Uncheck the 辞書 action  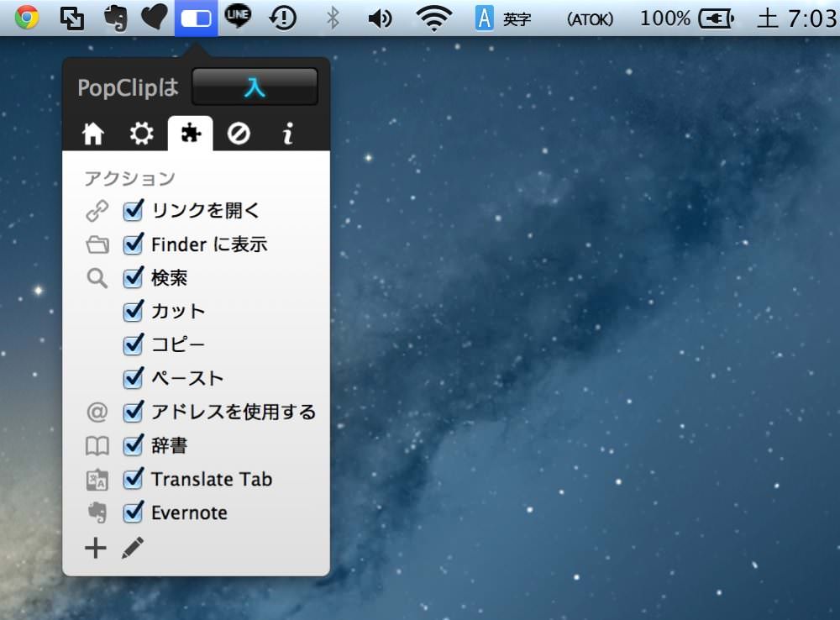tap(133, 445)
